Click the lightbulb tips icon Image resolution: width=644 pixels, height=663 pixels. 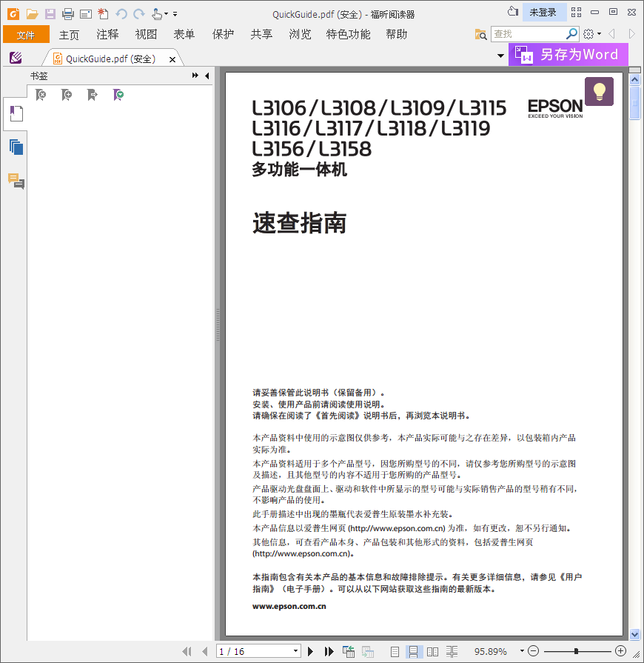599,91
